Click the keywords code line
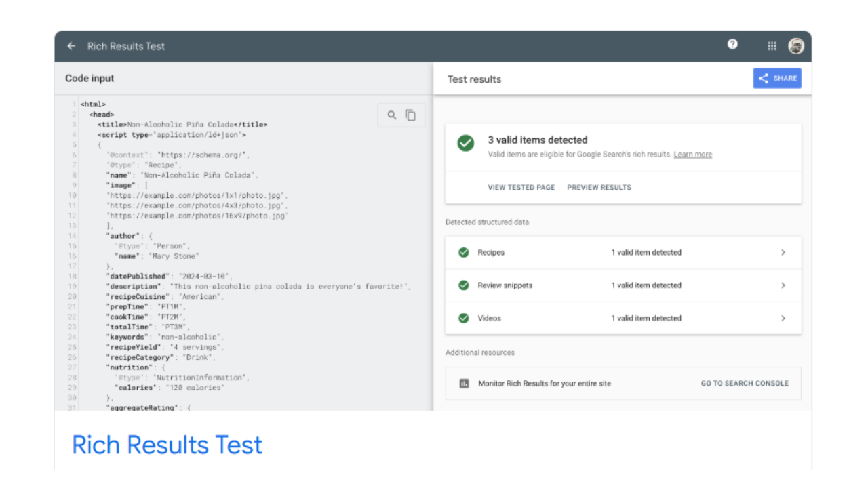This screenshot has width=868, height=488. coord(165,337)
